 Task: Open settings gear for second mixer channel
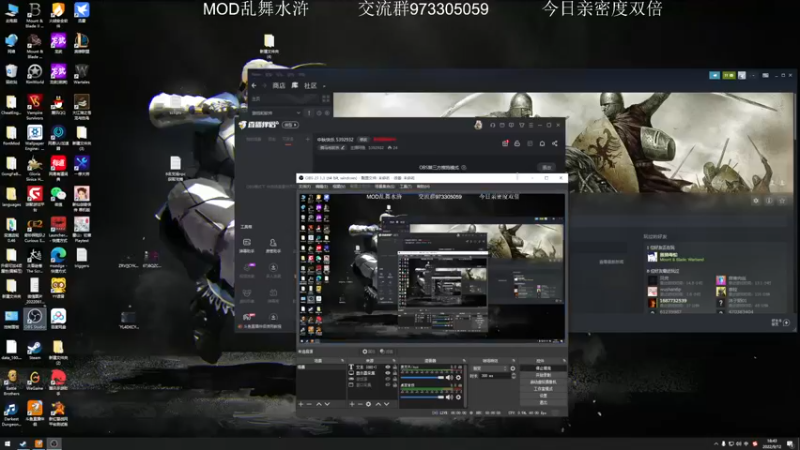pyautogui.click(x=458, y=397)
